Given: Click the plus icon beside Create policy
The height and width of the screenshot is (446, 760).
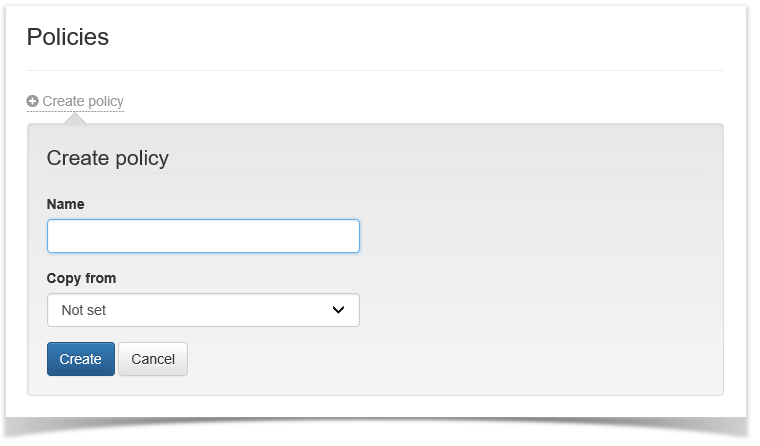Looking at the screenshot, I should click(33, 101).
